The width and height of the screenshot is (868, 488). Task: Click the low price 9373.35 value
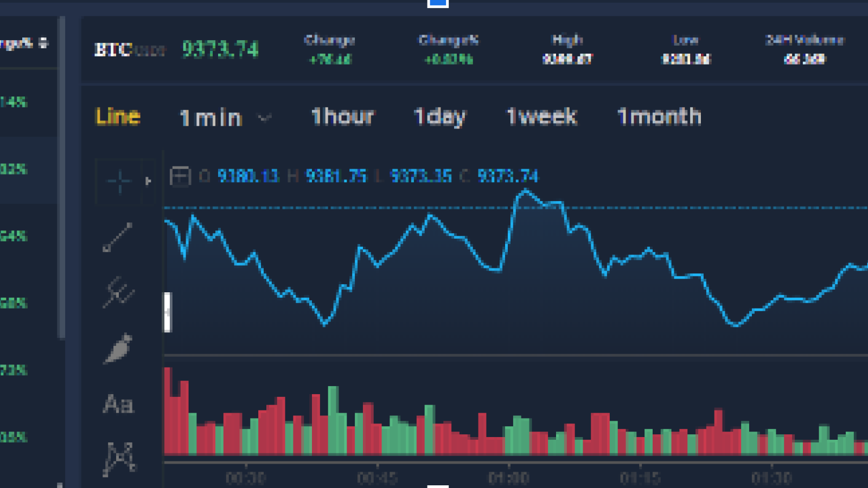(x=421, y=176)
